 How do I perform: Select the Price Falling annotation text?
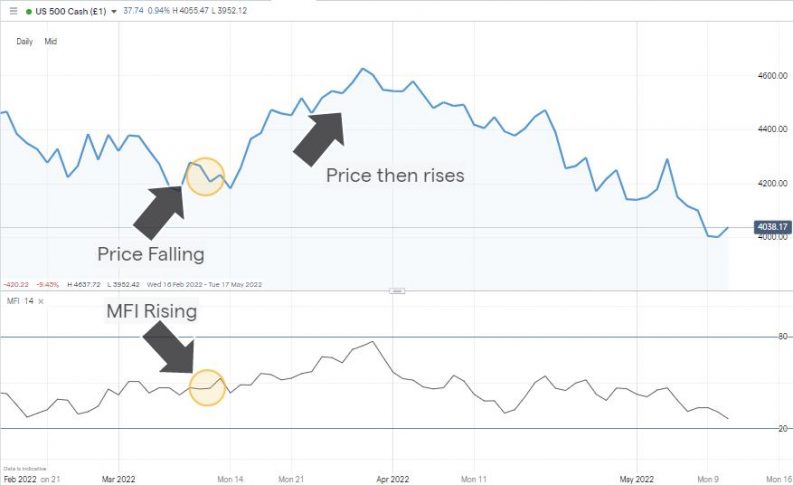(150, 253)
